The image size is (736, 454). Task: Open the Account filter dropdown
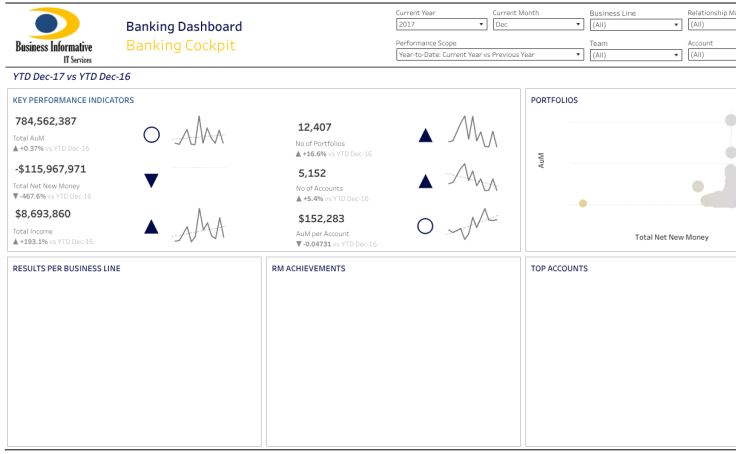pos(711,55)
